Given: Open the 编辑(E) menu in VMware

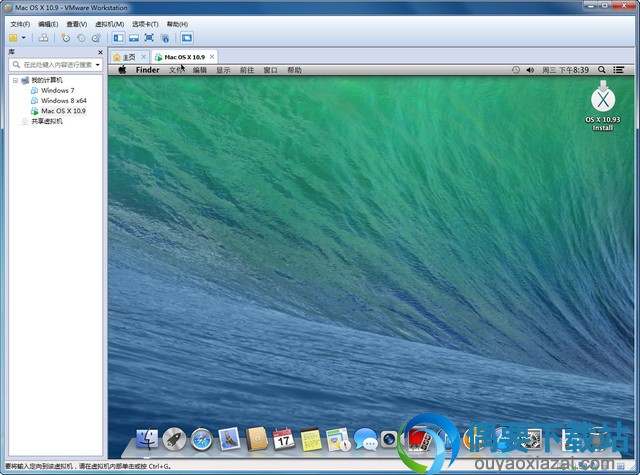Looking at the screenshot, I should tap(48, 24).
